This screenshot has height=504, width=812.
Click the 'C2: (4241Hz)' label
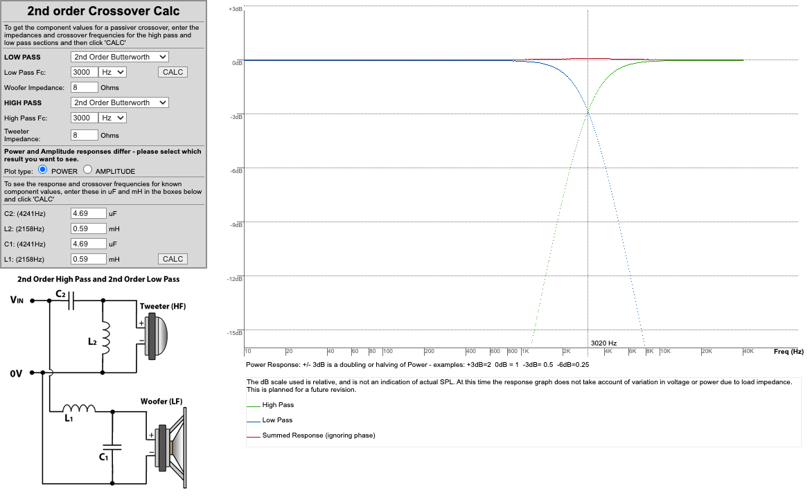24,213
